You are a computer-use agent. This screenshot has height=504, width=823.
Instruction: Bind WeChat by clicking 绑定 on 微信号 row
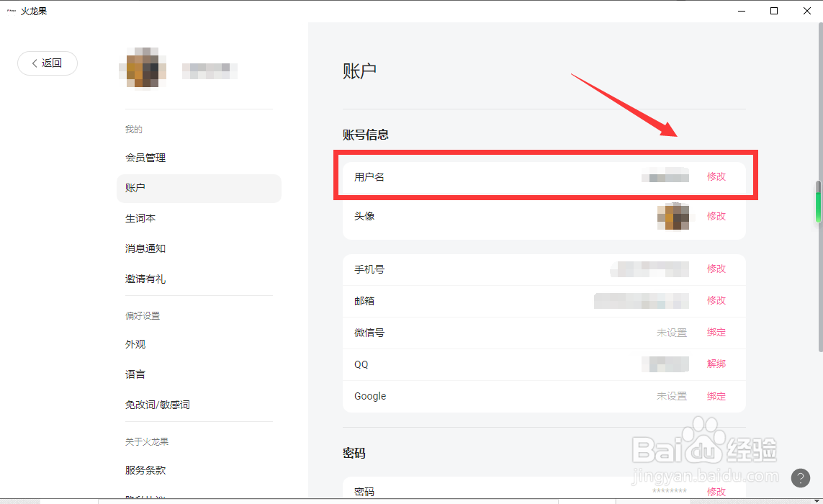pos(716,332)
